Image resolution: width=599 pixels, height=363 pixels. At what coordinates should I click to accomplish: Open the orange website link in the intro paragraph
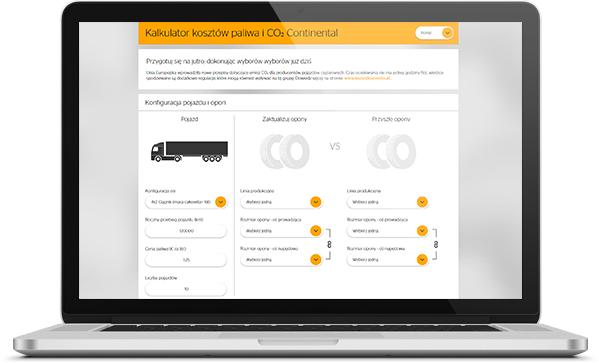(367, 78)
